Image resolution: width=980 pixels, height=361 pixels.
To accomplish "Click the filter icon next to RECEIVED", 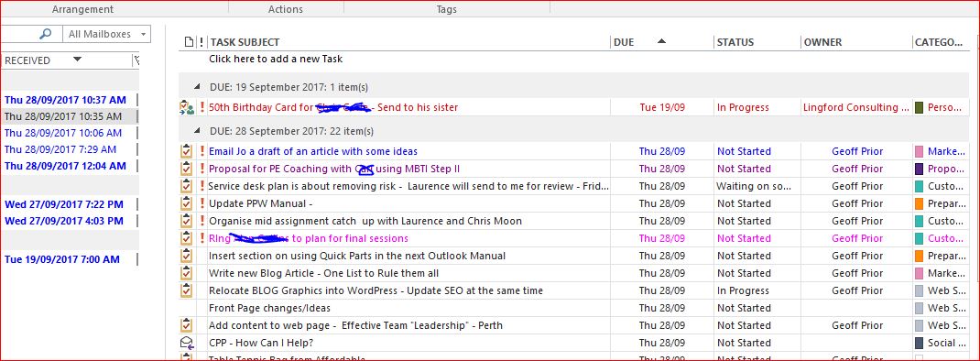I will 136,60.
